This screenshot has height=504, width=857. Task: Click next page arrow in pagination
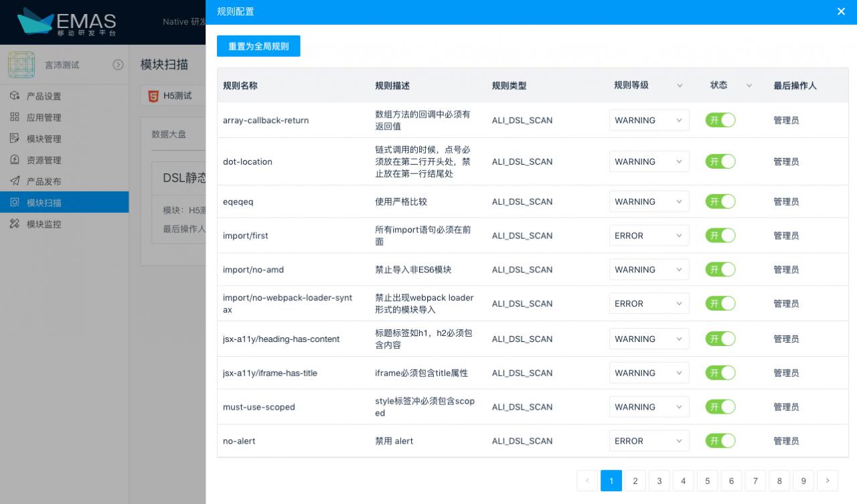(x=828, y=481)
